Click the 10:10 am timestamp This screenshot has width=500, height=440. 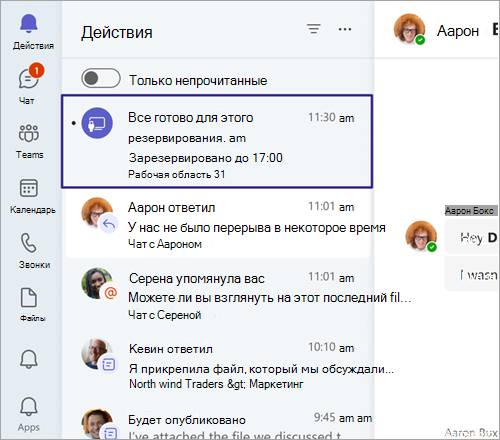tap(331, 348)
